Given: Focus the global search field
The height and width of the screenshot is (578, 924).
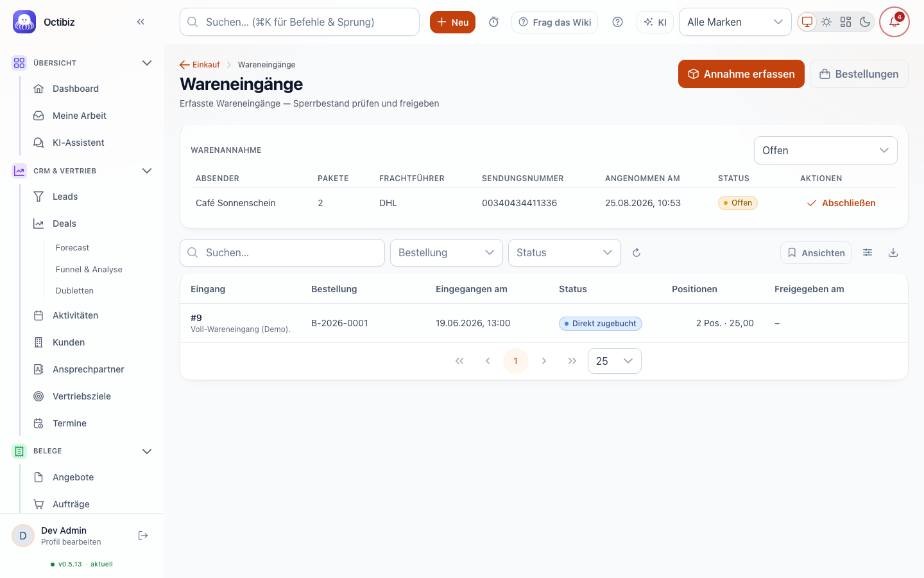Looking at the screenshot, I should [x=300, y=22].
